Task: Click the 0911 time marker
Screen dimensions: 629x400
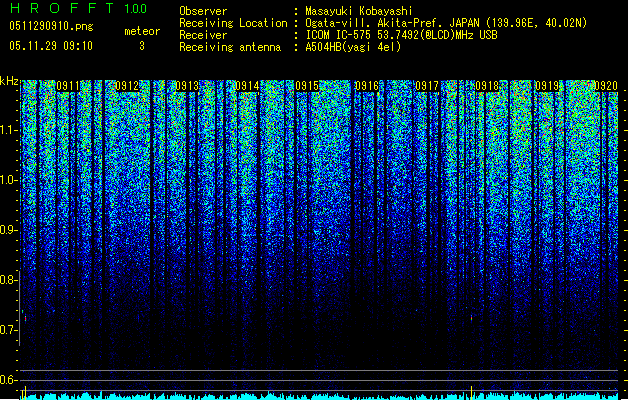Action: [68, 86]
